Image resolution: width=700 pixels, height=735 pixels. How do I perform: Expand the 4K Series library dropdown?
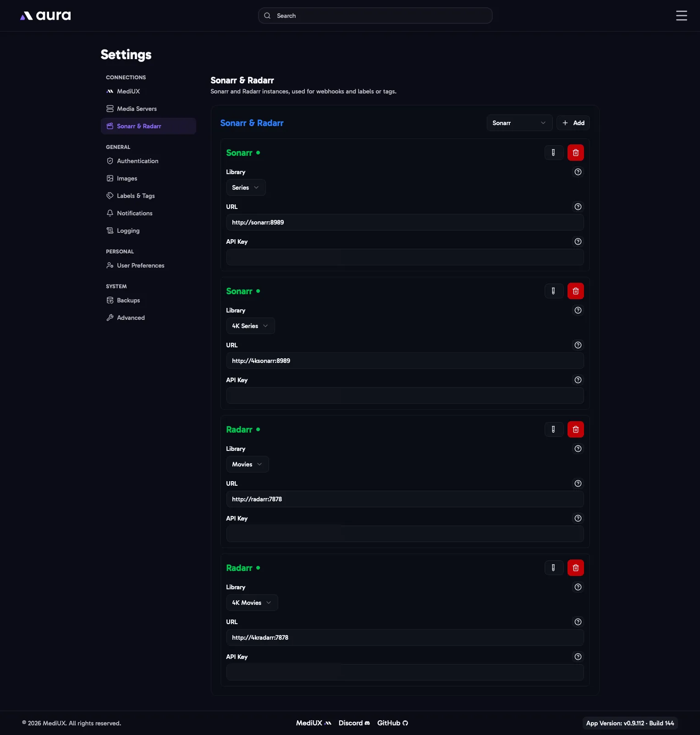[250, 326]
